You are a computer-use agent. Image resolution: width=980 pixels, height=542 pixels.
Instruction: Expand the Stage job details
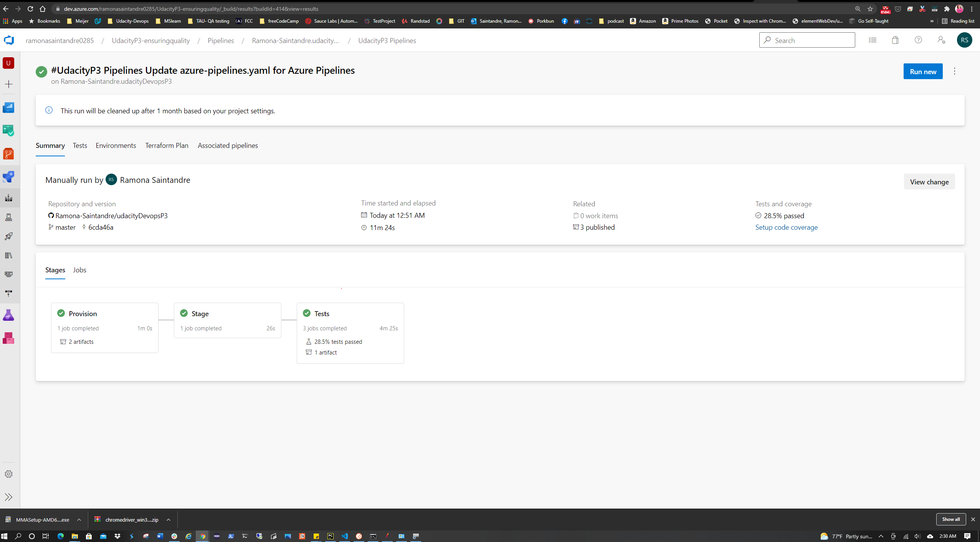pos(201,328)
